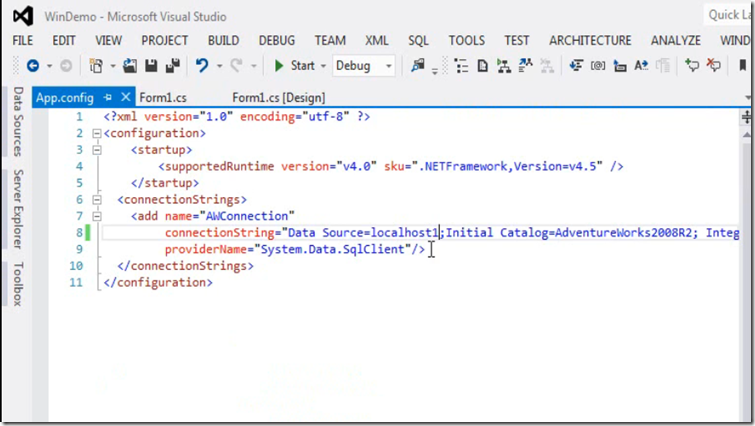
Task: Click the letter A with arrow icon
Action: pyautogui.click(x=641, y=65)
